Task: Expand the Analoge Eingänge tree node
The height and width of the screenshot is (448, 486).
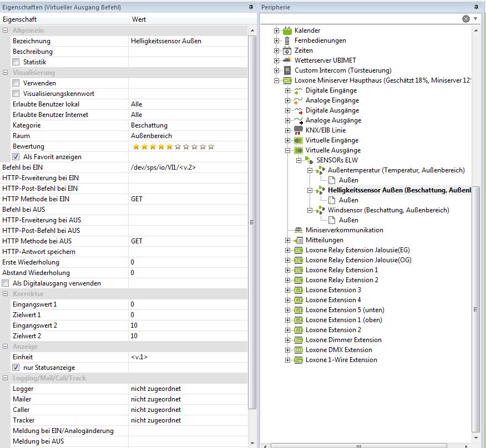Action: point(287,100)
